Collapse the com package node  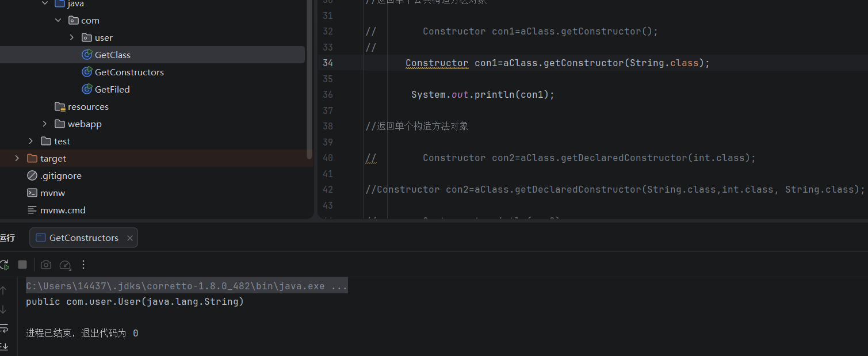58,20
